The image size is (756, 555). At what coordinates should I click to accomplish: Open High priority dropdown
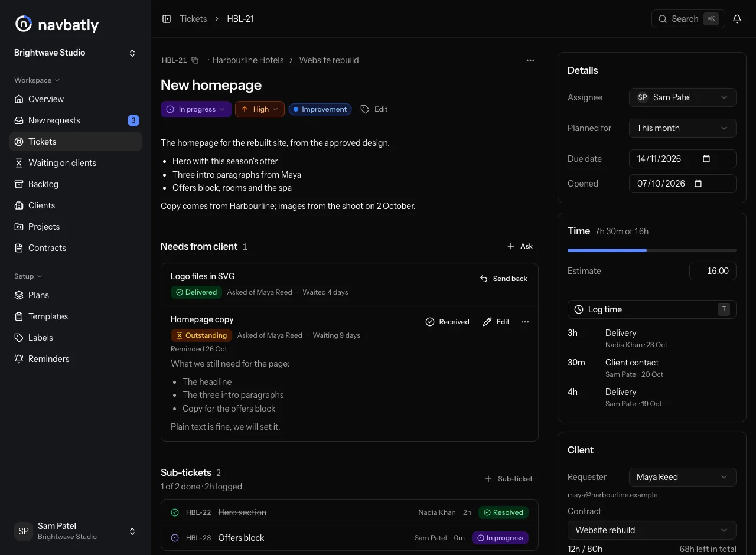pos(260,109)
